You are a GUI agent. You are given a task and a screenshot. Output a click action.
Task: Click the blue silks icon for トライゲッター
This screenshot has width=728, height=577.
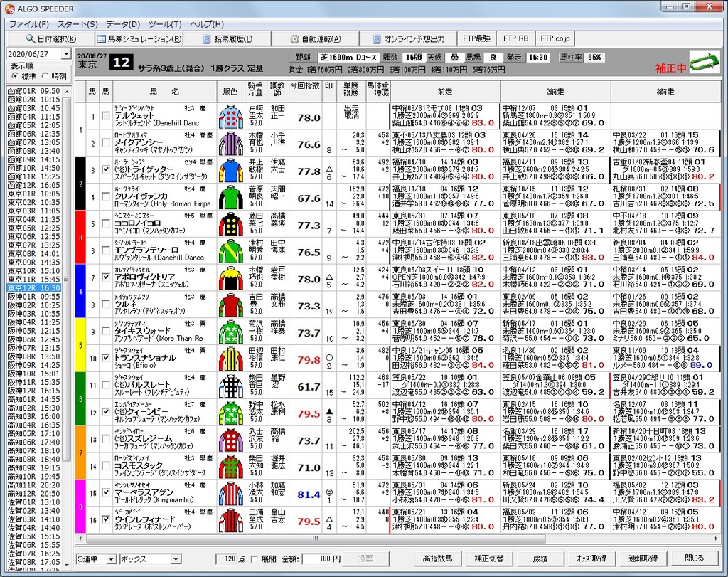click(231, 171)
